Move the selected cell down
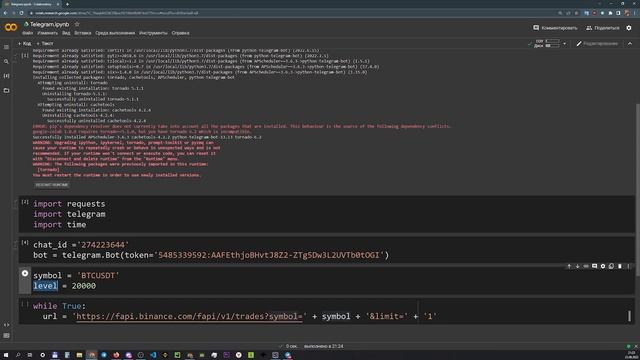Viewport: 640px width, 360px height. [x=578, y=266]
